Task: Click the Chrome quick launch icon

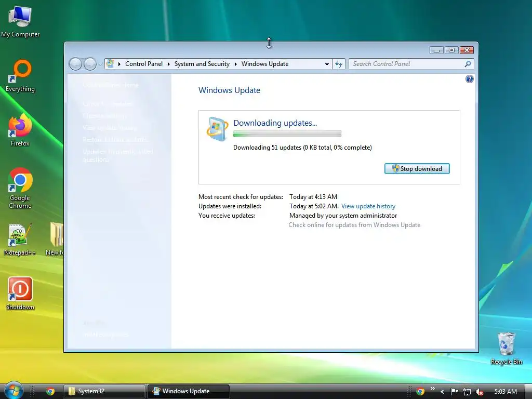Action: click(x=50, y=391)
